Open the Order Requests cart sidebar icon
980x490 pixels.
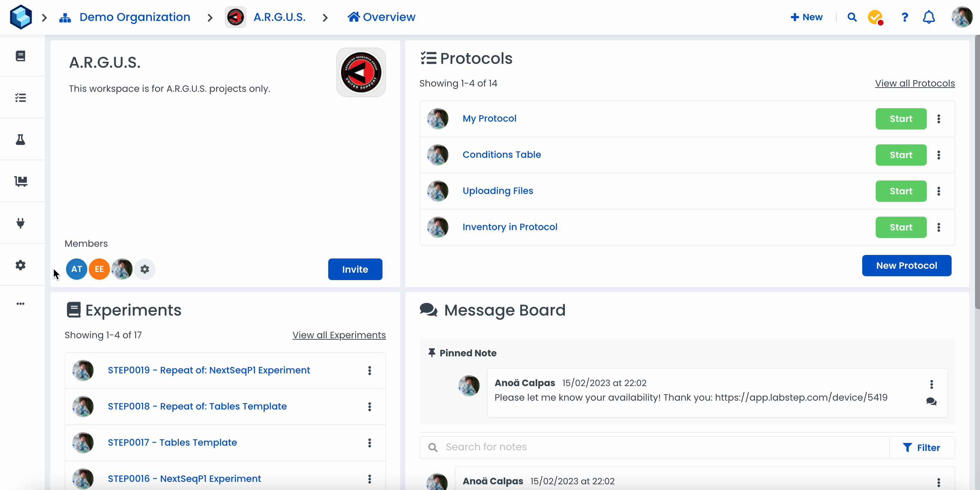(x=21, y=181)
